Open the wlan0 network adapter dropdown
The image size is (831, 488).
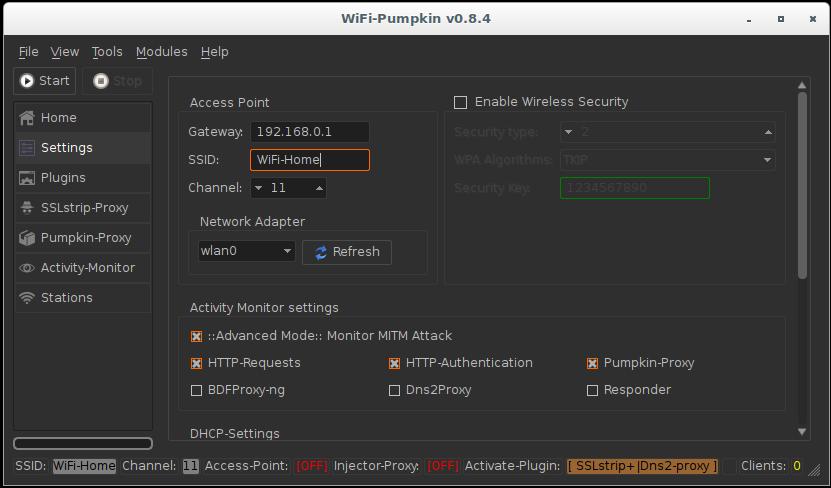[246, 251]
